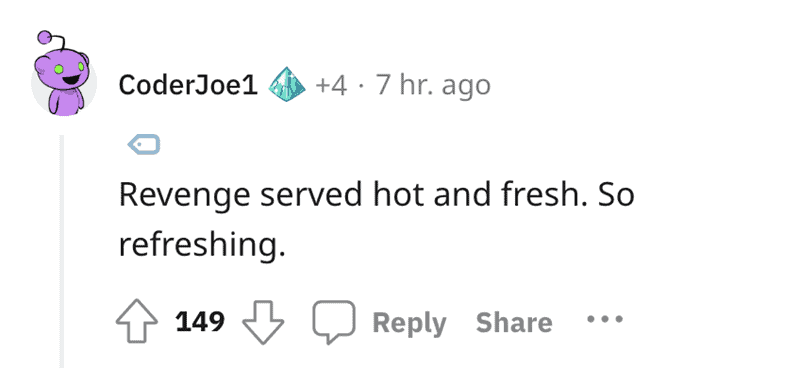This screenshot has height=368, width=800.
Task: Click the antenna ball on Snoo avatar
Action: tap(45, 38)
